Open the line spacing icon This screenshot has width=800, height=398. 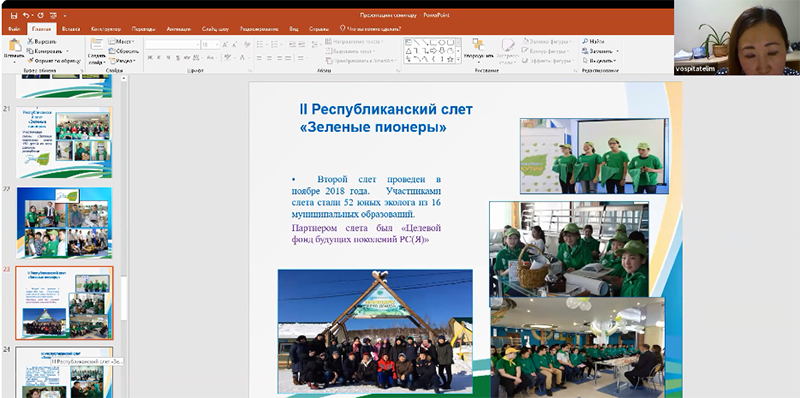[x=316, y=45]
